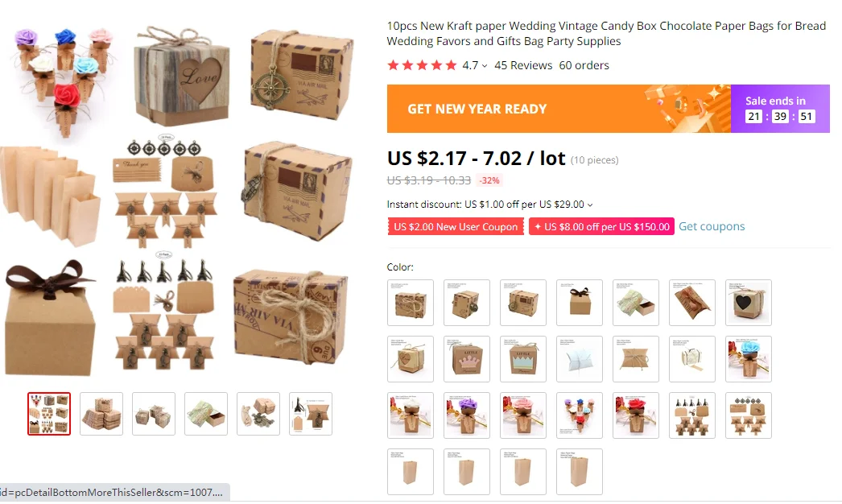842x504 pixels.
Task: View the Eiffel tower pillow box thumbnail
Action: (x=311, y=414)
